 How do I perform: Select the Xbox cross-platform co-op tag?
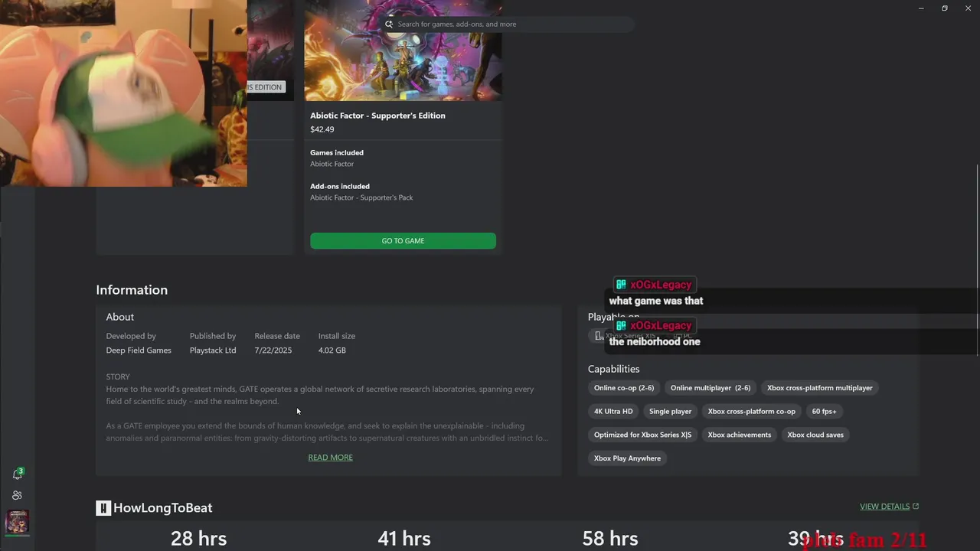click(x=751, y=412)
